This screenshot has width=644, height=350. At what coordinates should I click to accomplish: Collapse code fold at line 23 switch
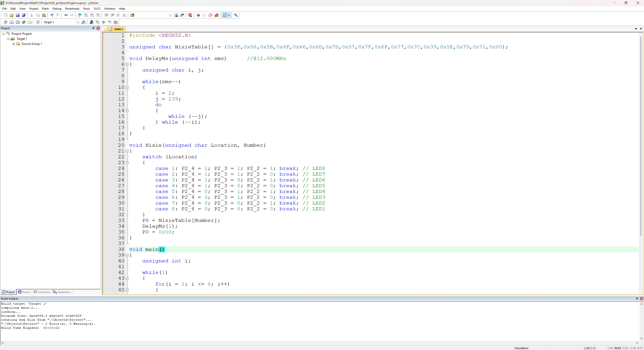(x=127, y=163)
